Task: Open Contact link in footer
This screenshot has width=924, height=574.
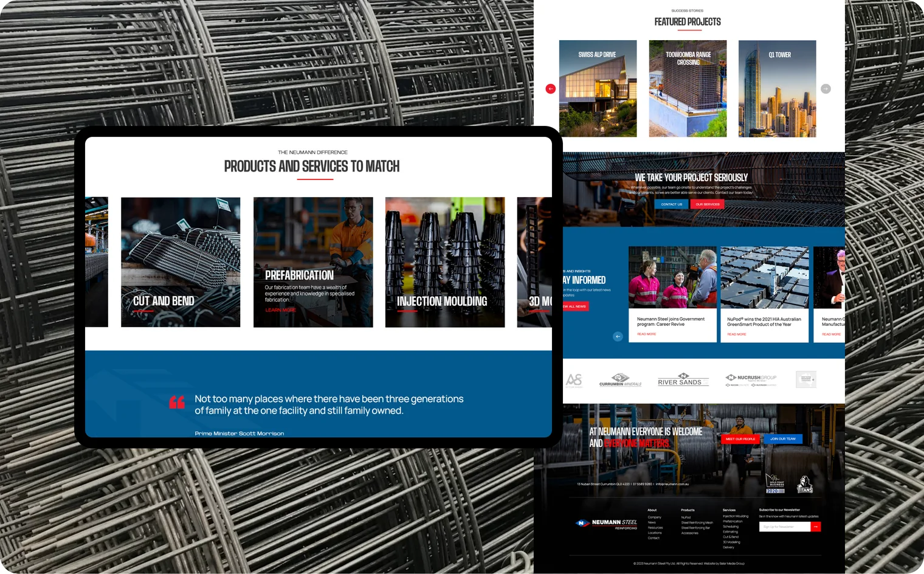Action: tap(653, 538)
